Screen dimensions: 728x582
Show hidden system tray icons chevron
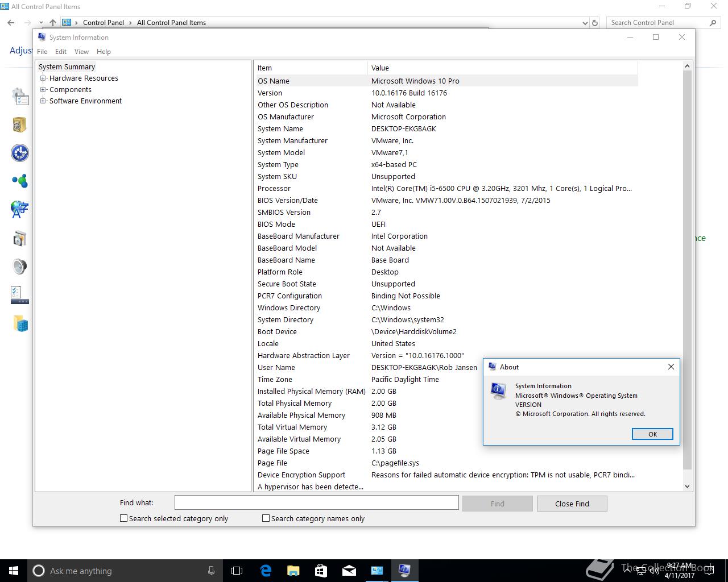[x=627, y=571]
